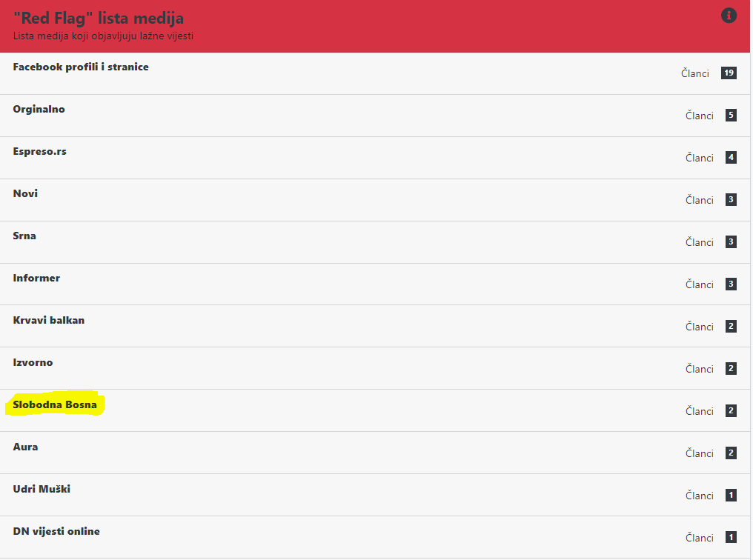753x560 pixels.
Task: Click the 1 badge for Udri Muški
Action: coord(731,496)
